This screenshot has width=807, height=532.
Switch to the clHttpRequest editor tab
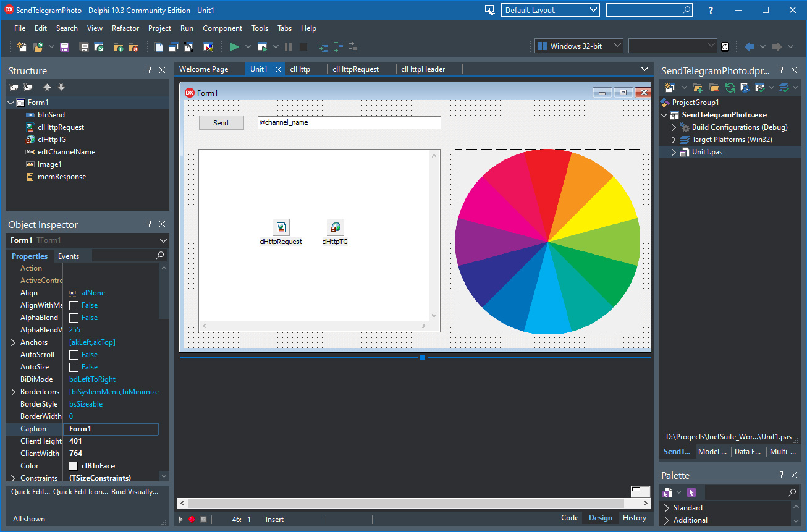click(x=356, y=69)
